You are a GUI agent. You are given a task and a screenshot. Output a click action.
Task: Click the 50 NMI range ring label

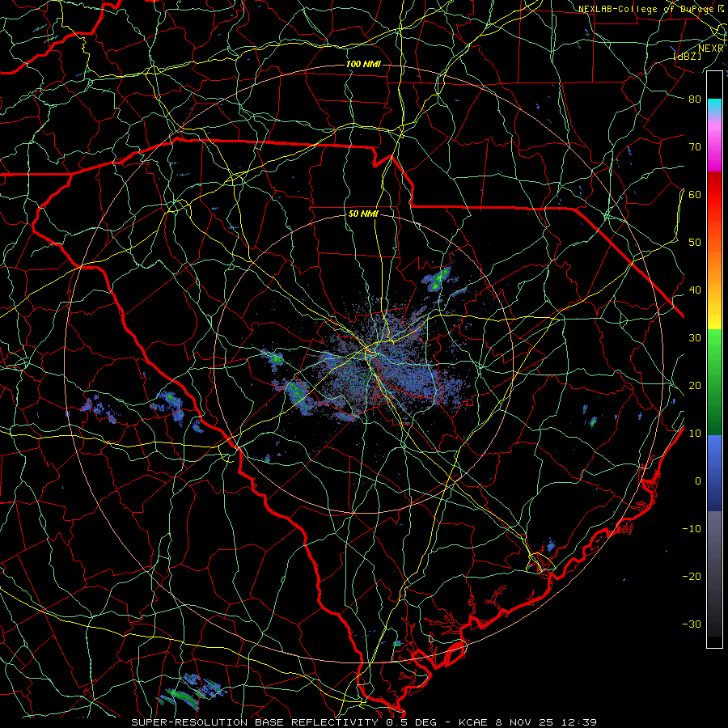[x=363, y=214]
